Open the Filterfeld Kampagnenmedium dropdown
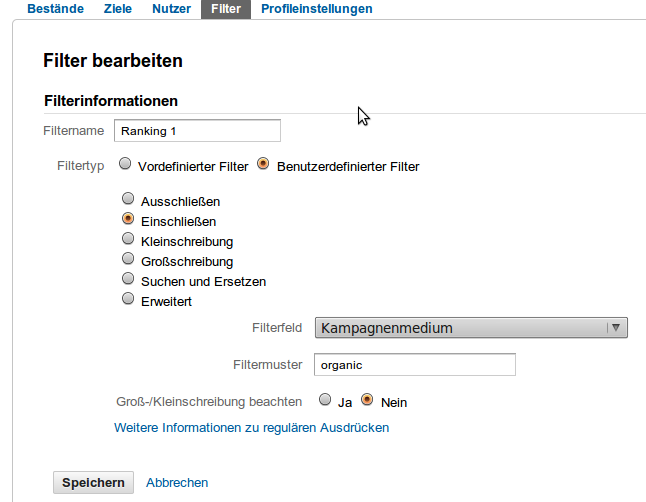Image resolution: width=646 pixels, height=502 pixels. [x=471, y=328]
